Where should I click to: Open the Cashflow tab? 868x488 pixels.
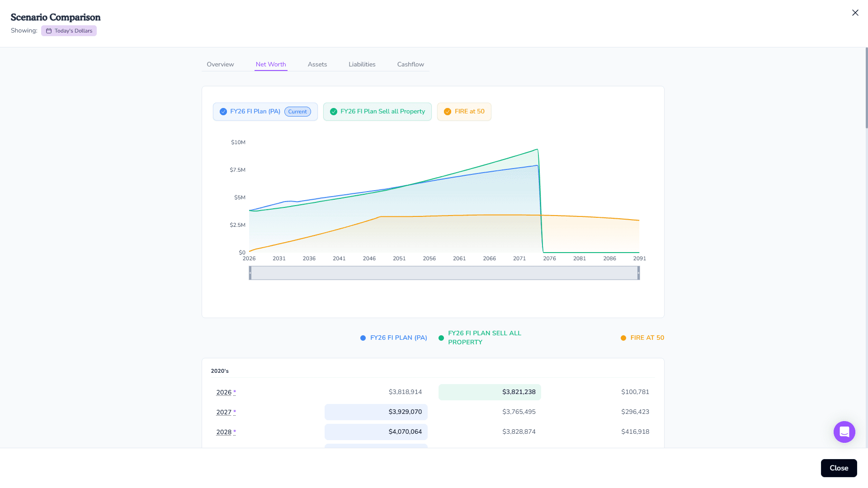click(410, 64)
